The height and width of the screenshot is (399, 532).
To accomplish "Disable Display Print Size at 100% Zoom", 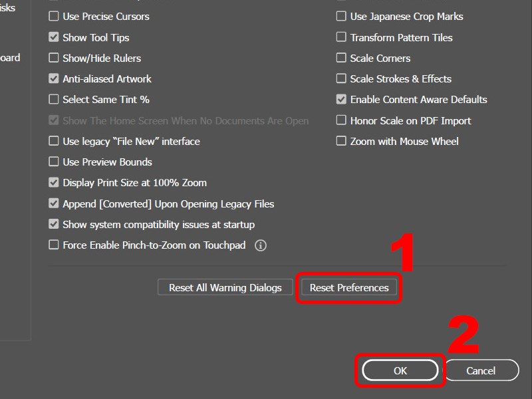I will coord(53,182).
